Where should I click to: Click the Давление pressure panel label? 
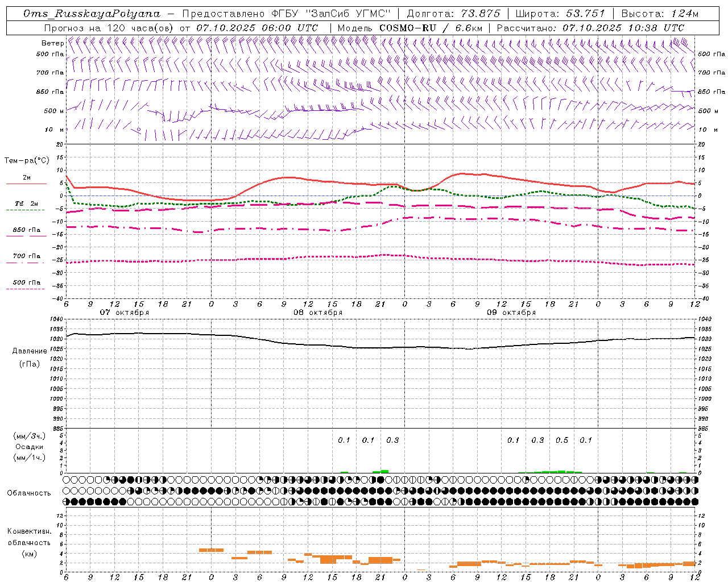[30, 351]
